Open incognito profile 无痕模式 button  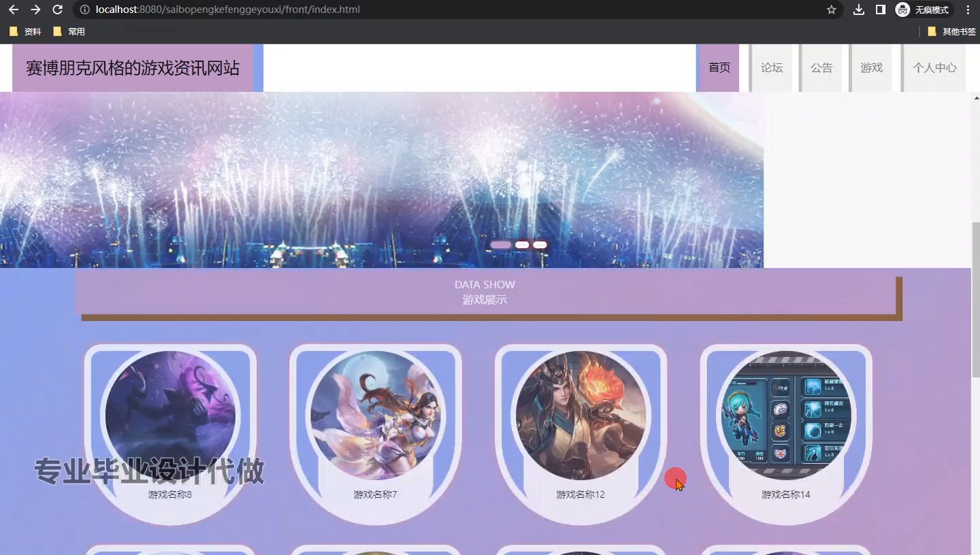pos(924,10)
